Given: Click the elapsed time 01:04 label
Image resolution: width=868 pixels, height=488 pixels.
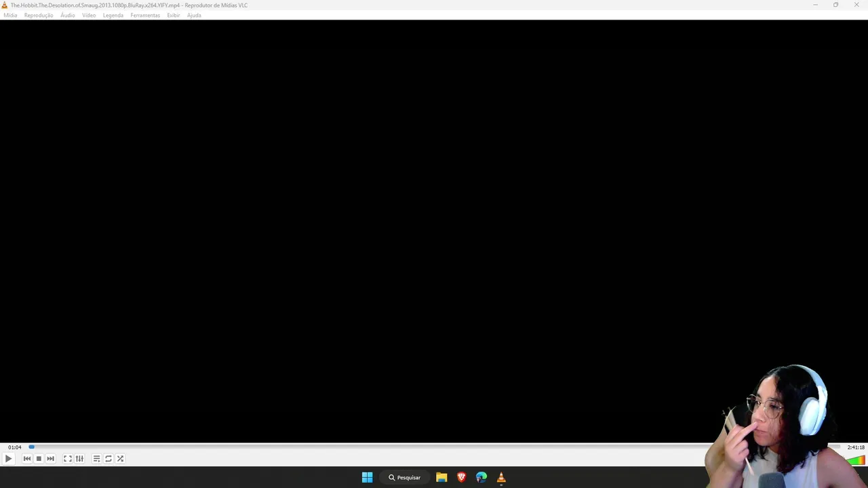Looking at the screenshot, I should point(15,447).
